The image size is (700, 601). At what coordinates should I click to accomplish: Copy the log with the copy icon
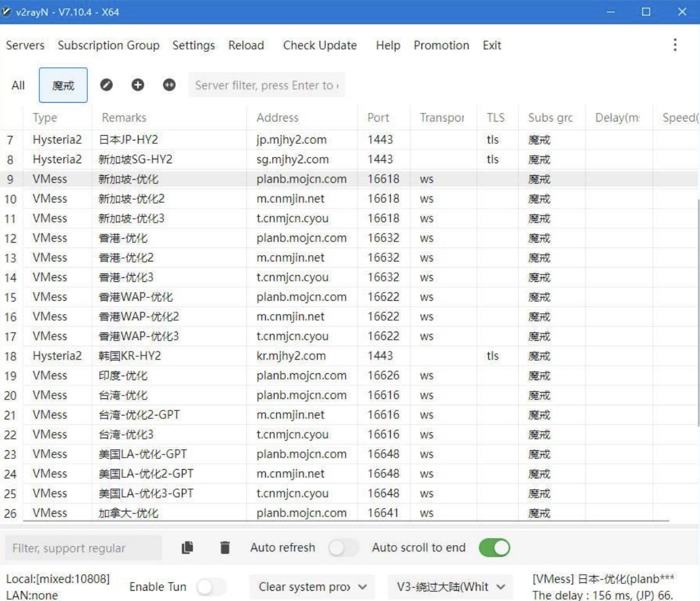click(187, 548)
